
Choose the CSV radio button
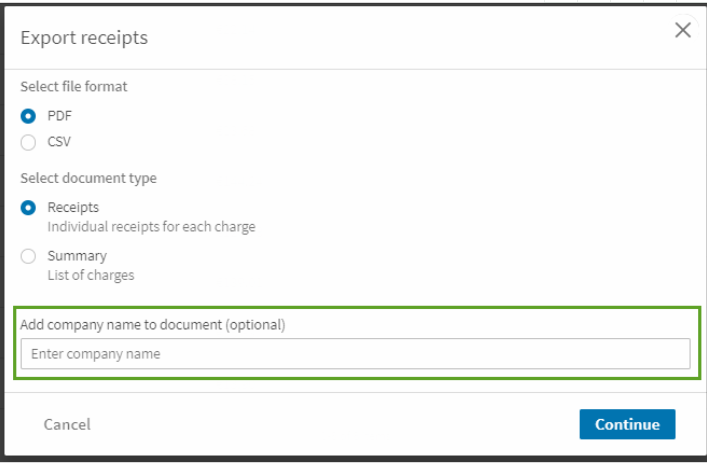[x=28, y=142]
